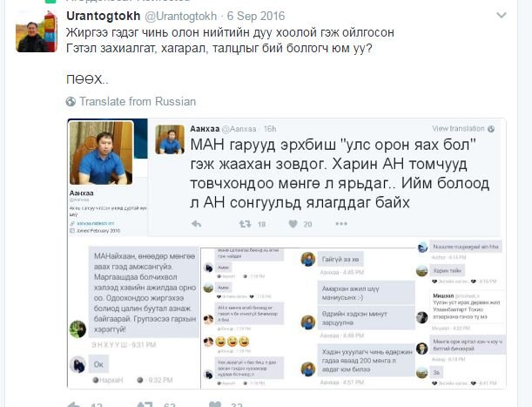Screen dimensions: 532x407
Task: Click the globe icon beside Translate
Action: point(71,102)
